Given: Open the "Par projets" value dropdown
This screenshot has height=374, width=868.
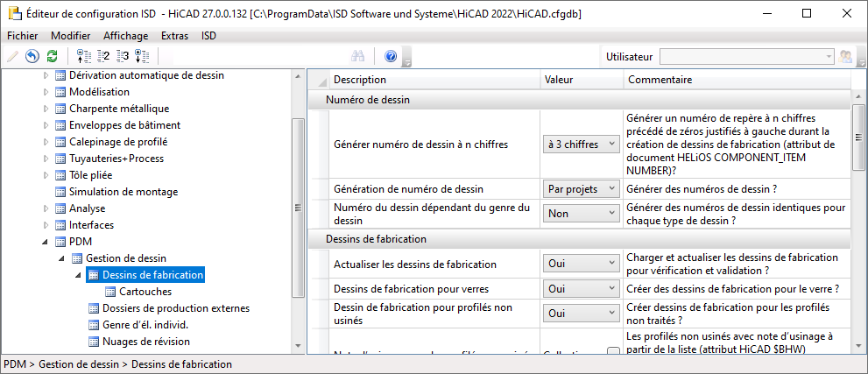Looking at the screenshot, I should pyautogui.click(x=582, y=188).
